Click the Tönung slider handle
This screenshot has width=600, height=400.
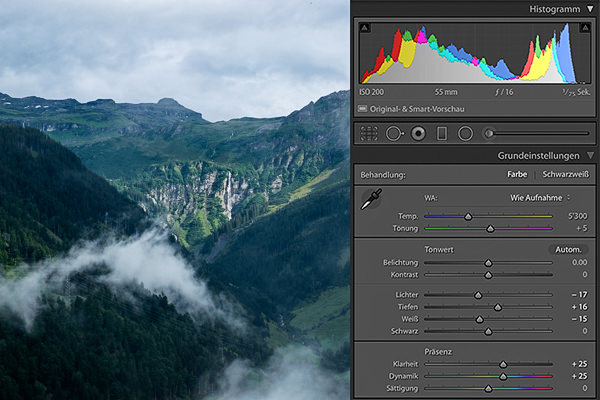[490, 229]
